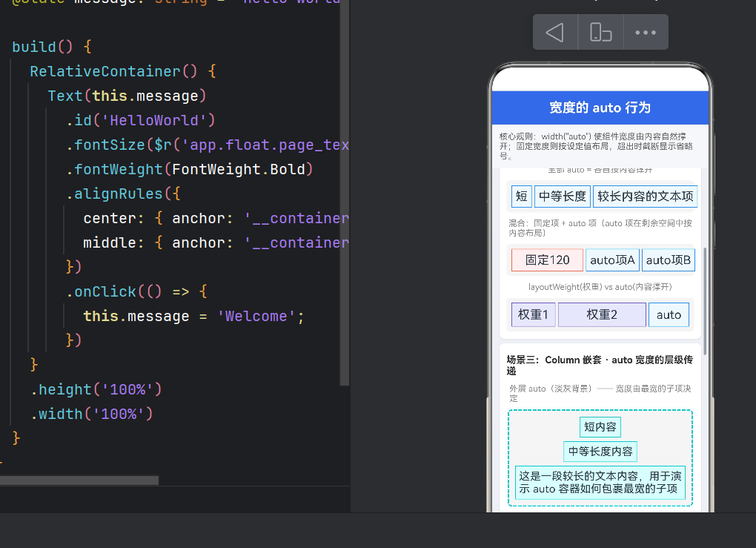Click the '.onClick(() => {' code line

136,292
